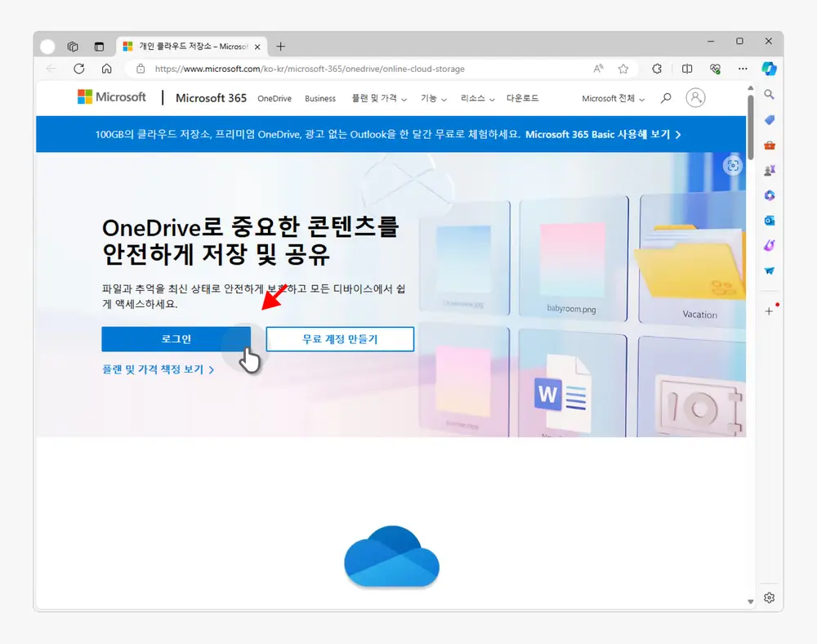Open the browser profile avatar
817x644 pixels.
(x=47, y=47)
